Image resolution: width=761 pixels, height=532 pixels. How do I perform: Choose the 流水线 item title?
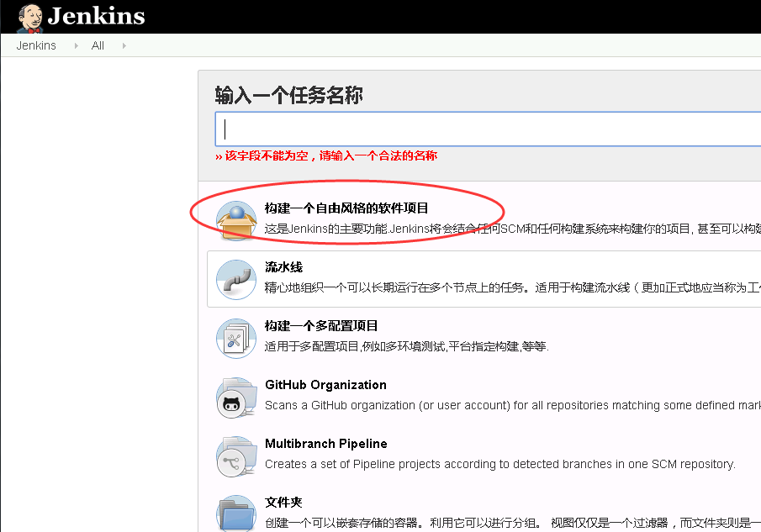click(x=284, y=267)
